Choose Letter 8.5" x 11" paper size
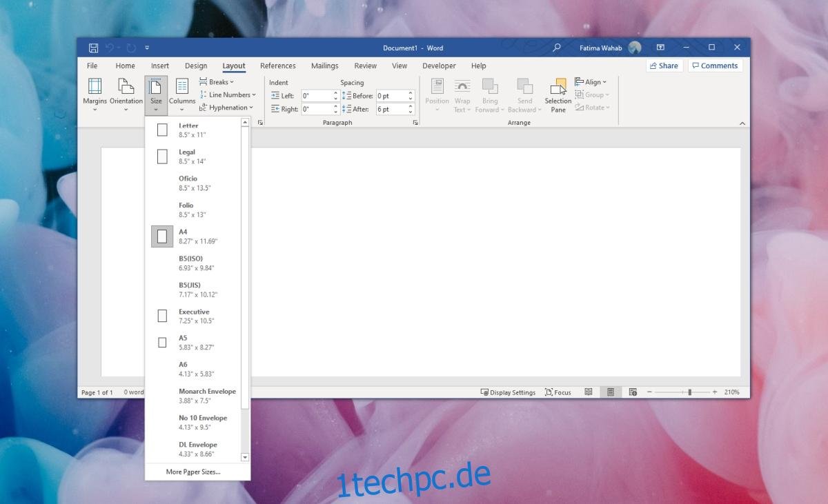The width and height of the screenshot is (828, 504). click(193, 130)
